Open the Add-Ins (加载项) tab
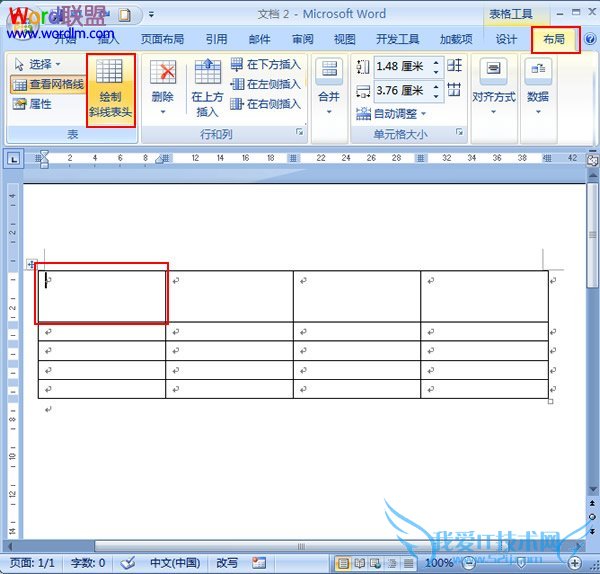Image resolution: width=600 pixels, height=574 pixels. click(456, 39)
